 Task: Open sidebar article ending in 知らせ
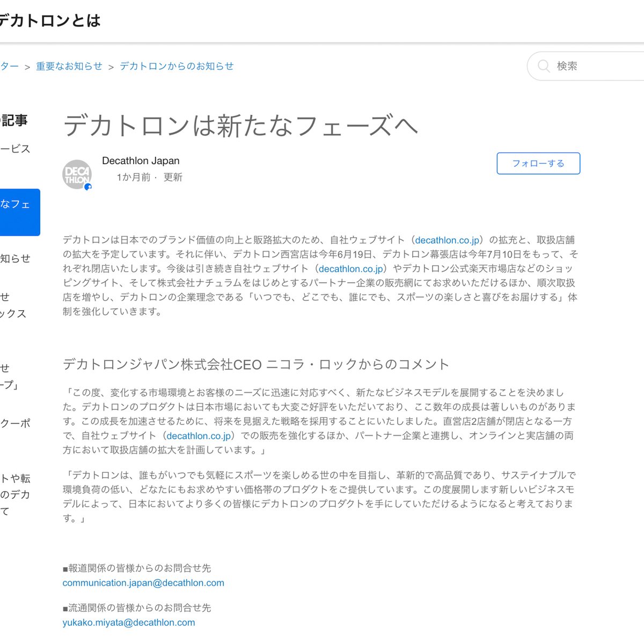pos(15,258)
